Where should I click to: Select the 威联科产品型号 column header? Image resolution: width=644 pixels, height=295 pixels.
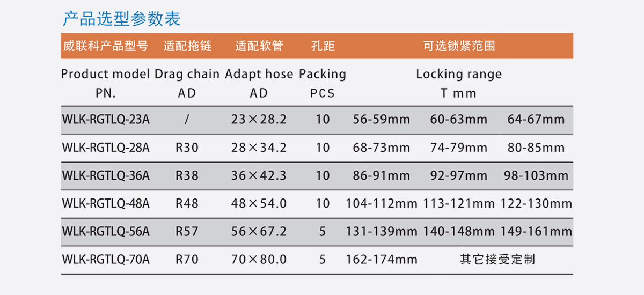pyautogui.click(x=105, y=46)
